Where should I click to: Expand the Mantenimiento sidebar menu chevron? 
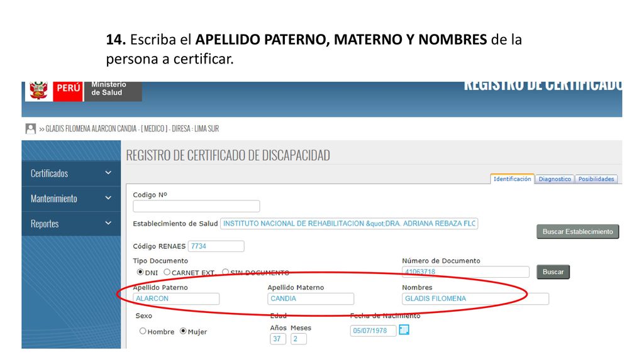pos(108,198)
